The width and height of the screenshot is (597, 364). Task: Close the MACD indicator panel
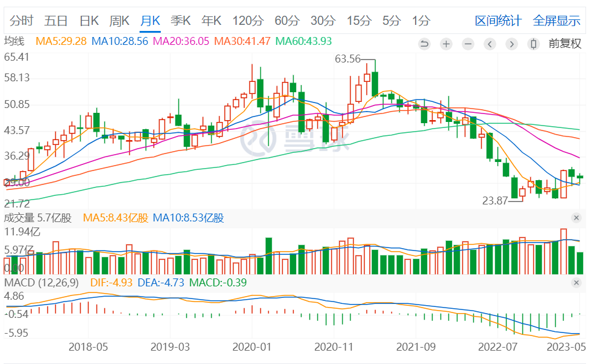[576, 283]
